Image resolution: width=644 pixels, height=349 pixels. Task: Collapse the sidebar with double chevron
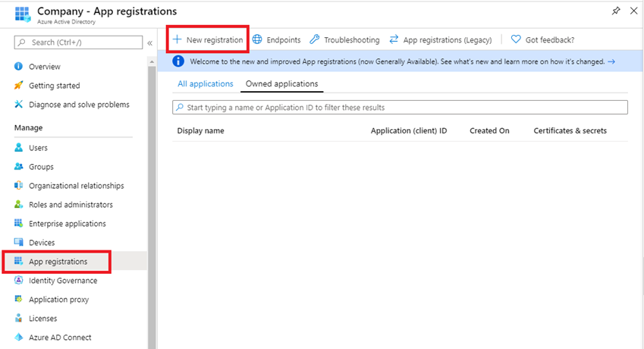[x=150, y=42]
